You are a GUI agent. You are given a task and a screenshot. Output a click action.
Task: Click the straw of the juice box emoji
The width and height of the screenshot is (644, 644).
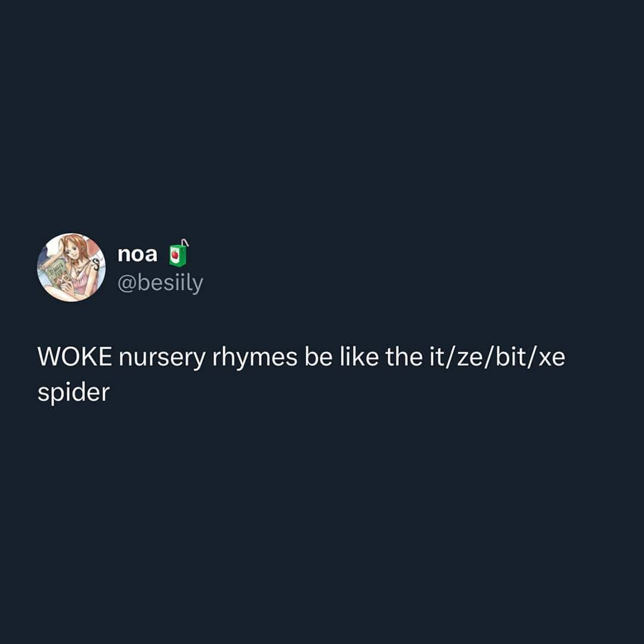pos(185,243)
